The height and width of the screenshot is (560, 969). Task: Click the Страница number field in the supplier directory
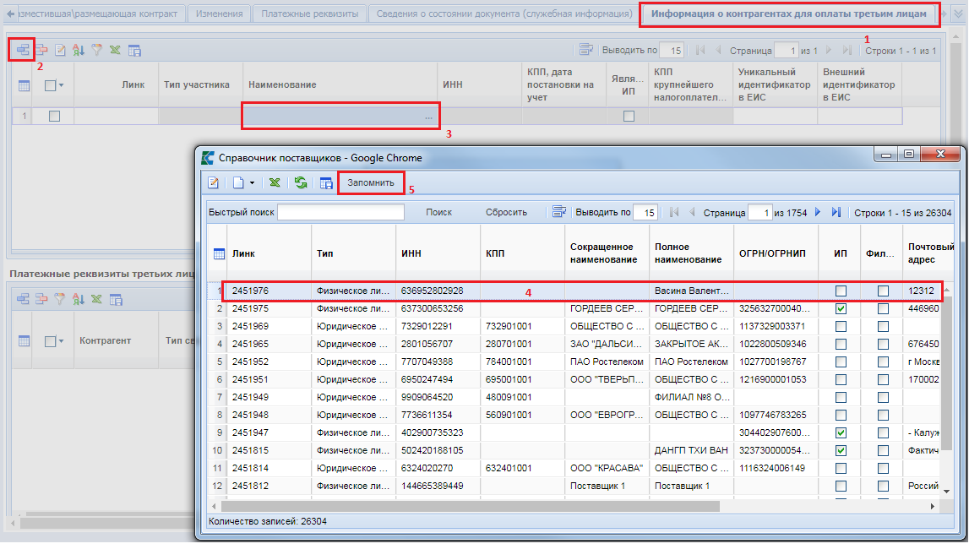[x=759, y=212]
